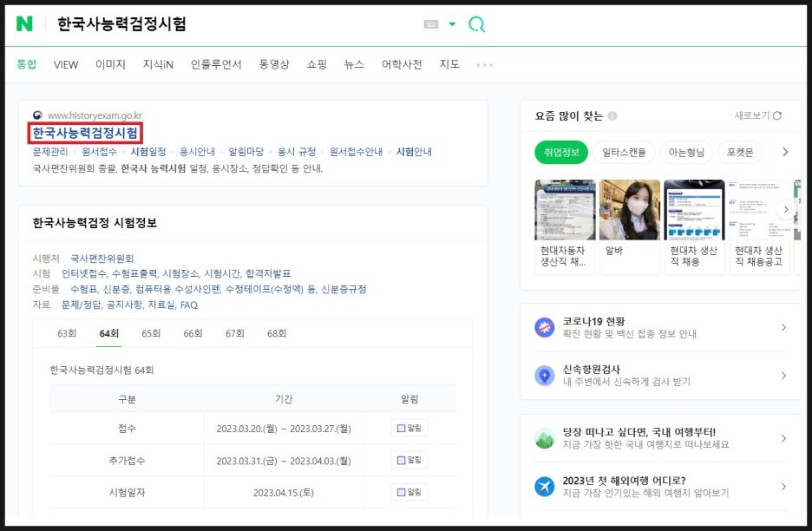Open the 알림마당 sublink
812x531 pixels.
point(246,152)
